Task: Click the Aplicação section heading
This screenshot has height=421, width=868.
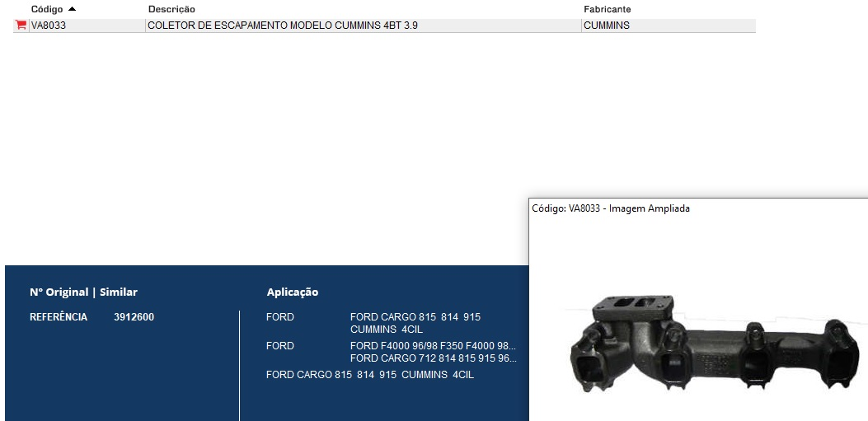Action: click(x=292, y=292)
